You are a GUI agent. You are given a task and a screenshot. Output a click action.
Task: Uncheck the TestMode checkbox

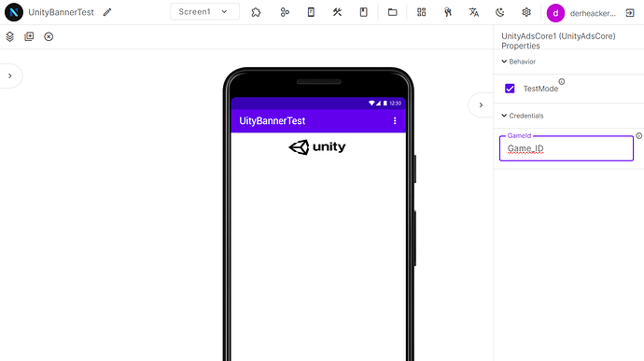pos(510,89)
